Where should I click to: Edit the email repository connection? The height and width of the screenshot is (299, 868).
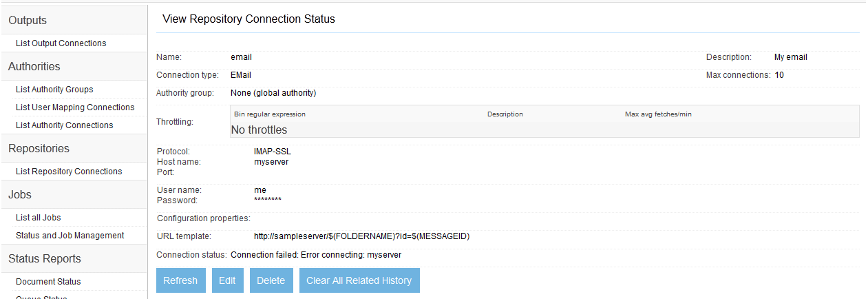pyautogui.click(x=227, y=280)
